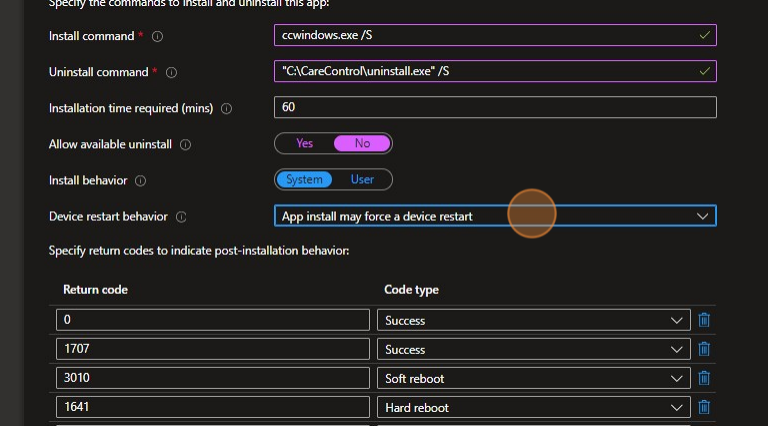
Task: Click info icon next to Install command
Action: (x=157, y=36)
